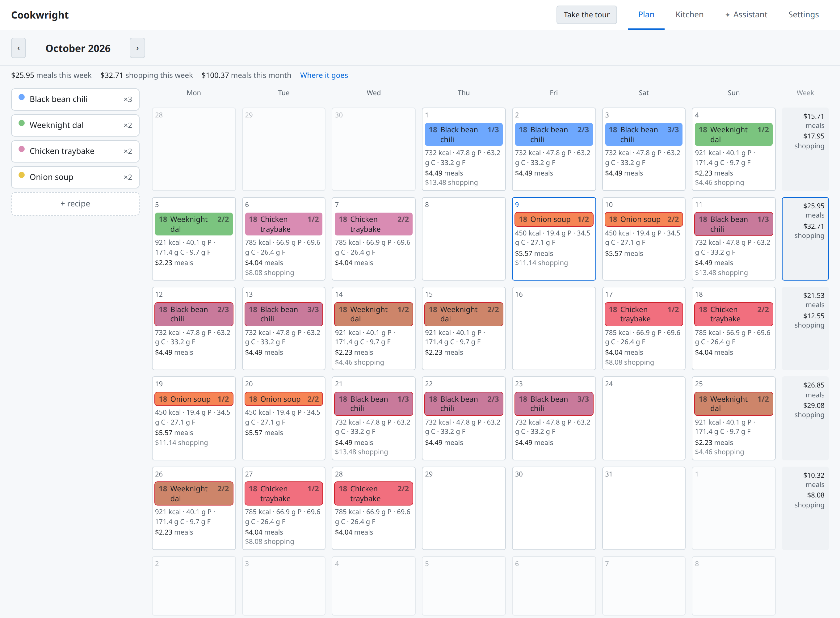
Task: Select the empty October 29 day cell
Action: [x=464, y=508]
